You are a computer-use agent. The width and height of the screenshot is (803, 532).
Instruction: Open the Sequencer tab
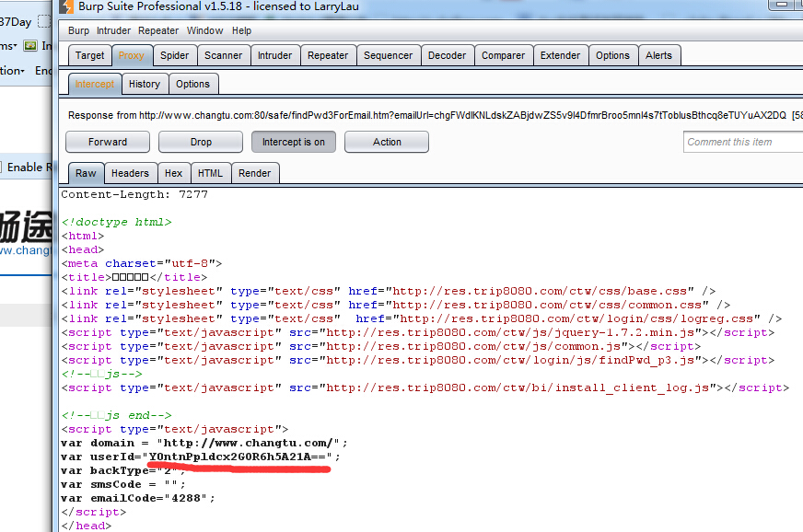click(x=389, y=55)
